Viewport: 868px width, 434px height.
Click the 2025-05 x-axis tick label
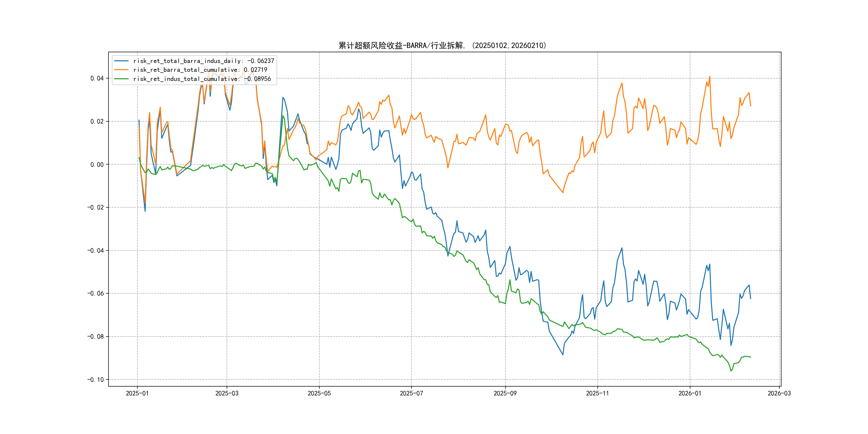tap(319, 394)
